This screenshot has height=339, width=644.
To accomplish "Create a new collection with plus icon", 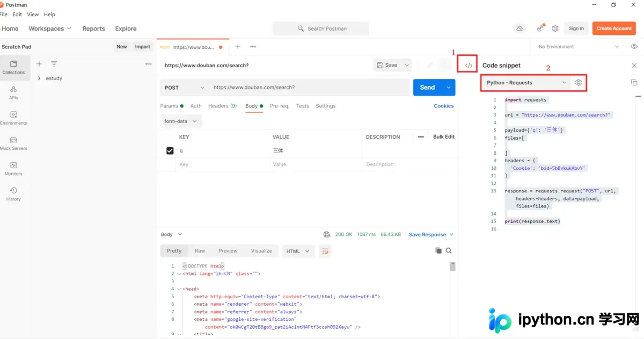I will (39, 63).
